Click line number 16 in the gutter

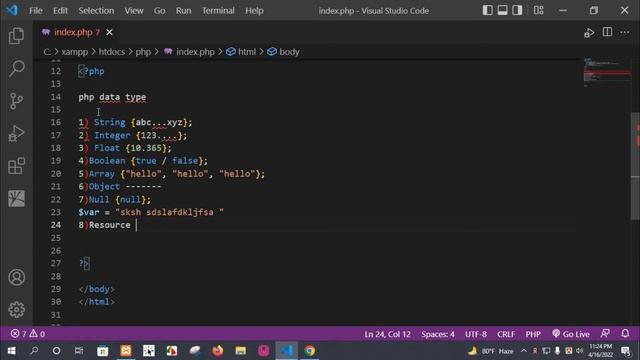[x=56, y=122]
